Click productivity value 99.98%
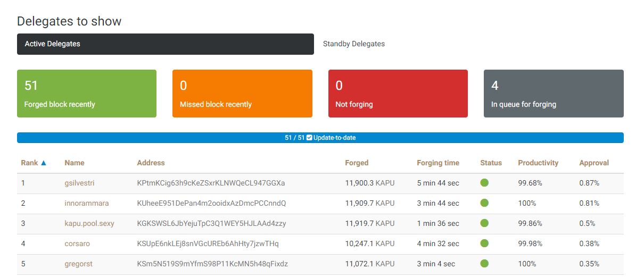Screen dimensions: 644x278 [530, 243]
